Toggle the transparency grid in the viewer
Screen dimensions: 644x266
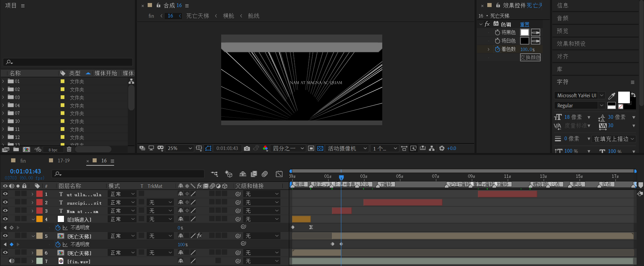[320, 148]
